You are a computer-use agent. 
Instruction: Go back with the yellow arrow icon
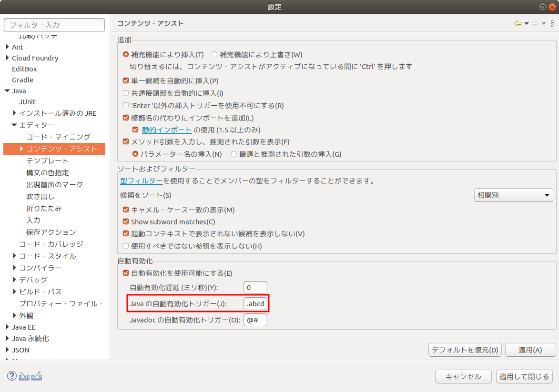point(518,23)
